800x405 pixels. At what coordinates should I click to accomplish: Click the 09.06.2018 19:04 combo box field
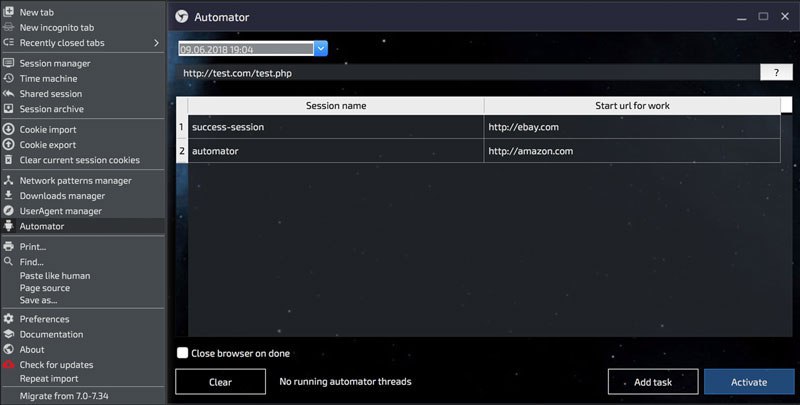click(x=246, y=49)
